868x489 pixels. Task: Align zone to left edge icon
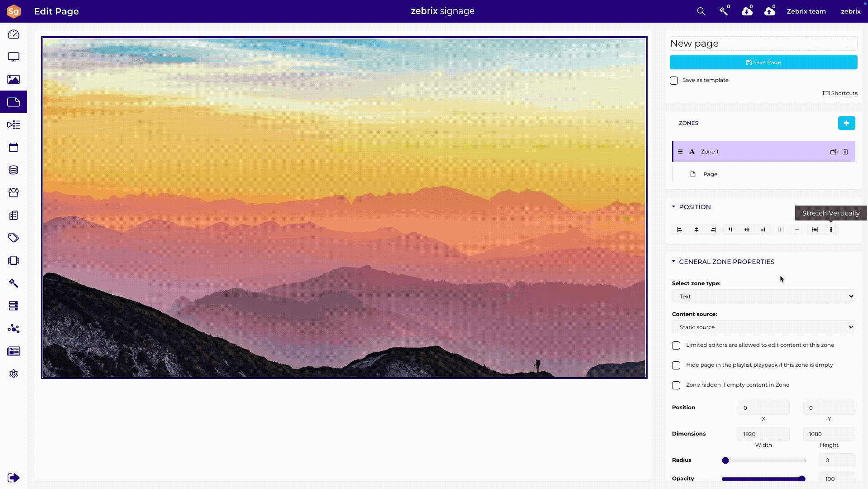(680, 230)
